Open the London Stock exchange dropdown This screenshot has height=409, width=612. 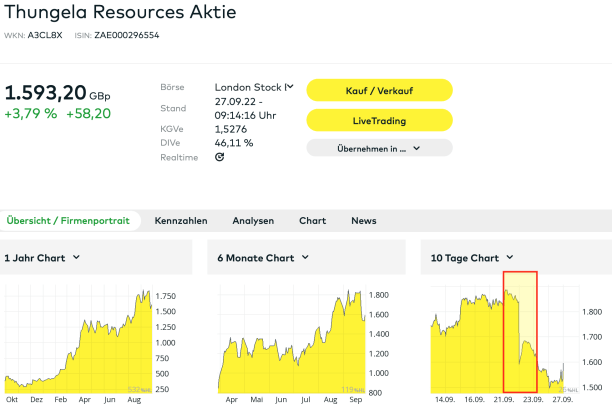[x=254, y=87]
